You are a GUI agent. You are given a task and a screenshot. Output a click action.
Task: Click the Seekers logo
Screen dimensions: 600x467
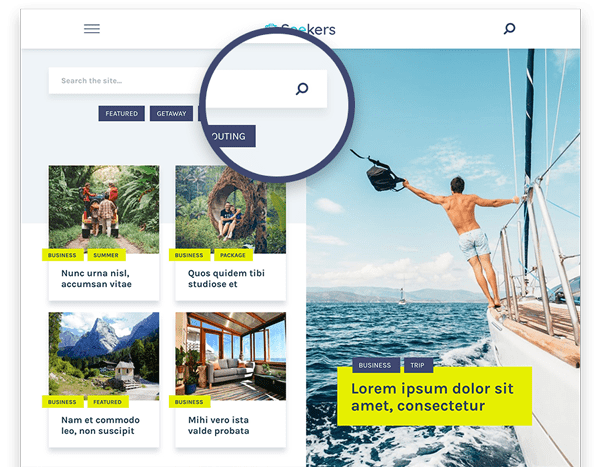300,29
